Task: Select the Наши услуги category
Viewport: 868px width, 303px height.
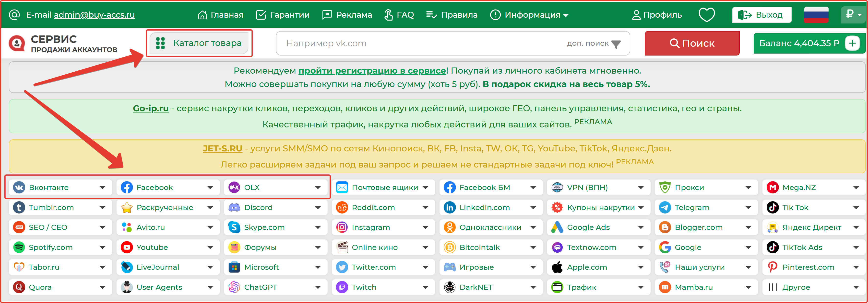Action: (x=706, y=267)
